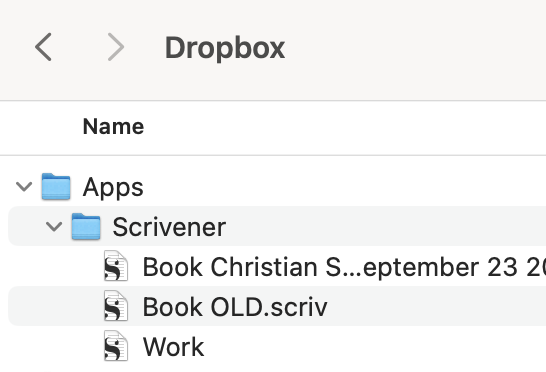Viewport: 546px width, 372px height.
Task: Collapse the Scrivener folder chevron
Action: point(54,227)
